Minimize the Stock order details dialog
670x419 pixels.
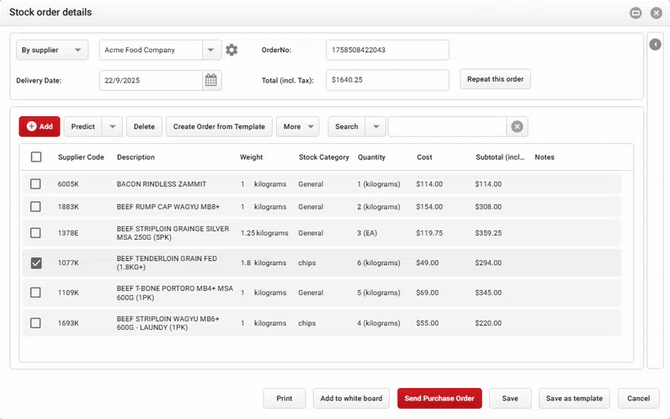(x=635, y=12)
